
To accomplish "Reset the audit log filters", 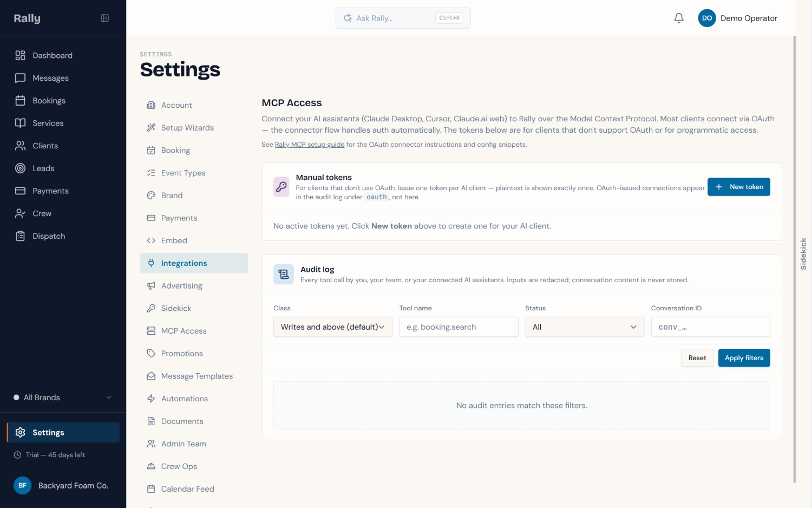I will 697,358.
